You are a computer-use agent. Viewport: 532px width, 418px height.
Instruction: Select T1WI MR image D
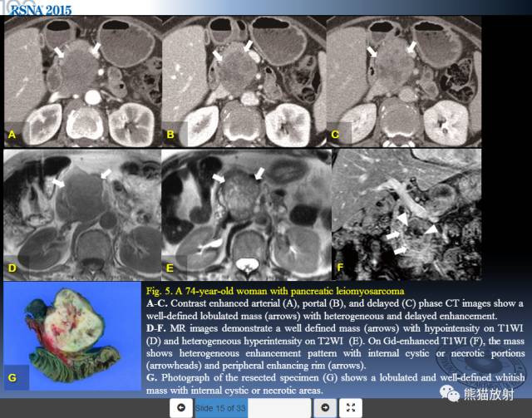(x=82, y=214)
